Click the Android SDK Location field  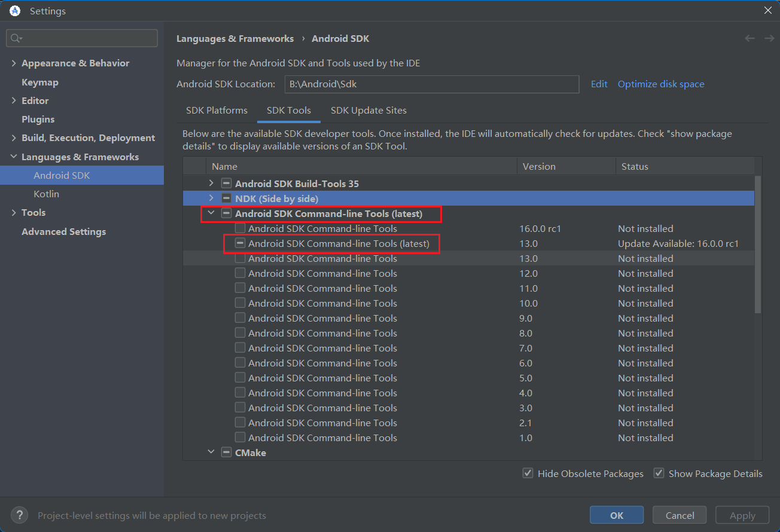click(x=432, y=84)
